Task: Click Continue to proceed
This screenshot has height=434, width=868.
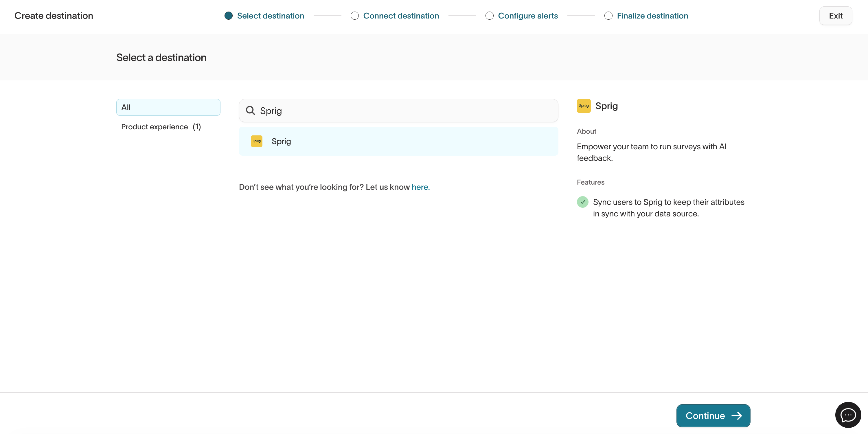Action: pyautogui.click(x=713, y=416)
